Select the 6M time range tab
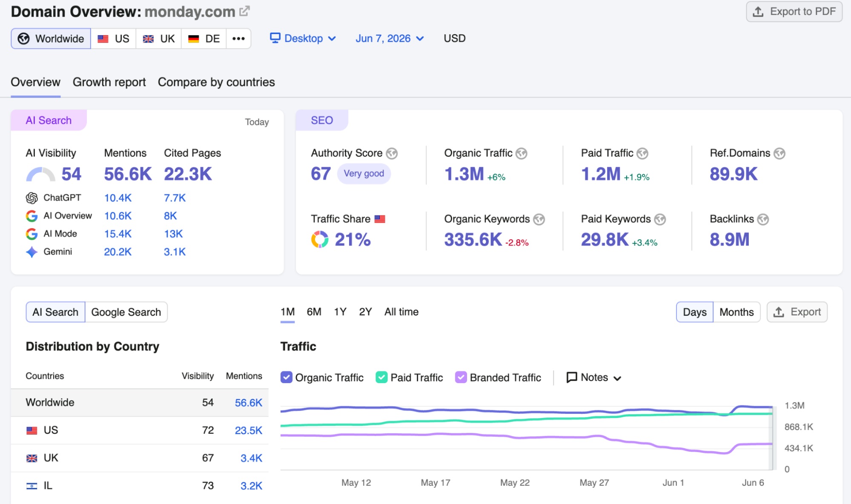Screen dimensions: 851x504 point(314,312)
